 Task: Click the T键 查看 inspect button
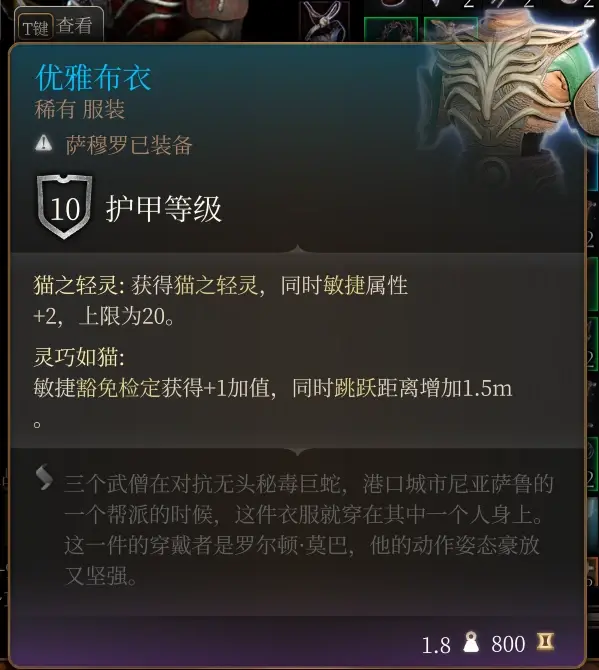tap(59, 26)
